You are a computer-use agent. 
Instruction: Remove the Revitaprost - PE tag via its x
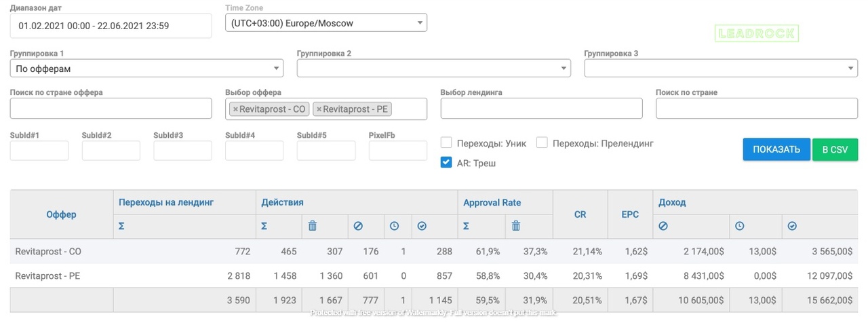(x=319, y=109)
